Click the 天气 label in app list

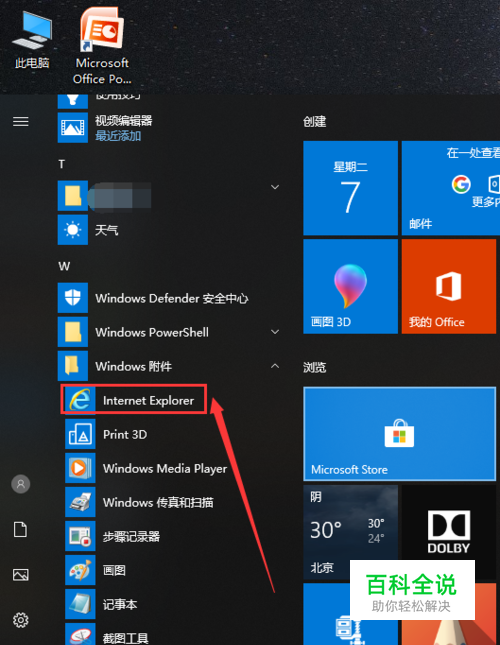[106, 230]
